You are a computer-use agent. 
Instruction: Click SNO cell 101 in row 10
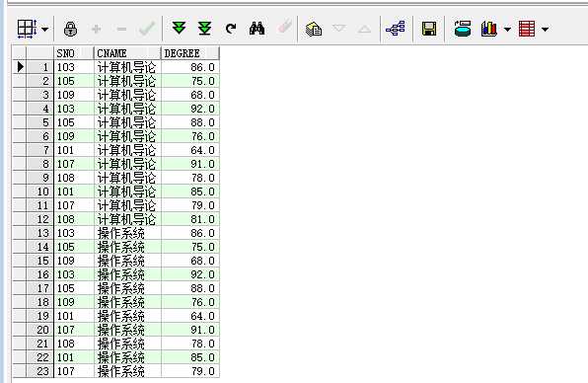[x=74, y=191]
